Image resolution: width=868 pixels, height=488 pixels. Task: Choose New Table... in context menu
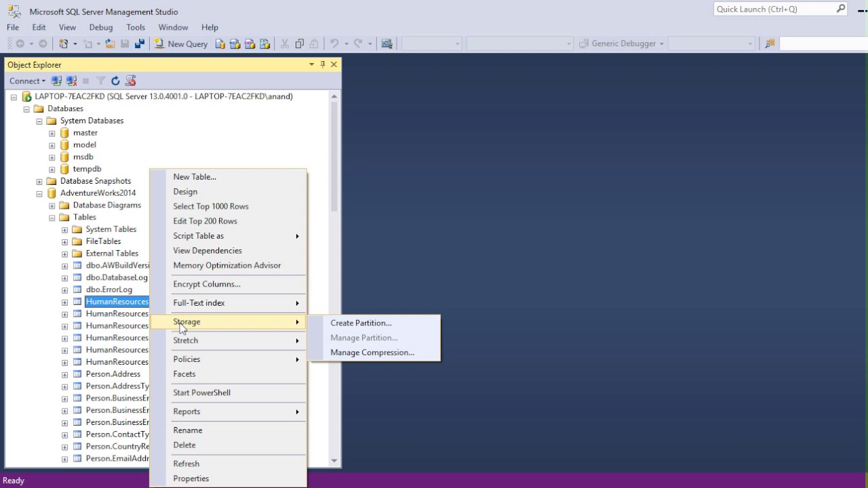[229, 177]
